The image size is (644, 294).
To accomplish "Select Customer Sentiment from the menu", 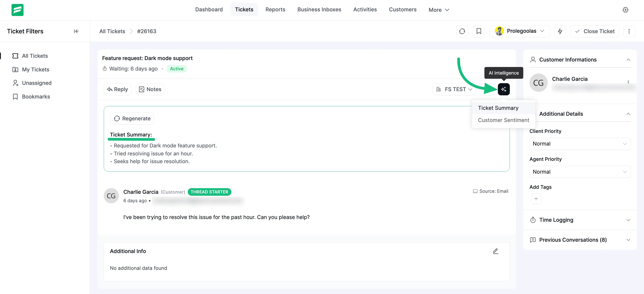I will pos(503,120).
